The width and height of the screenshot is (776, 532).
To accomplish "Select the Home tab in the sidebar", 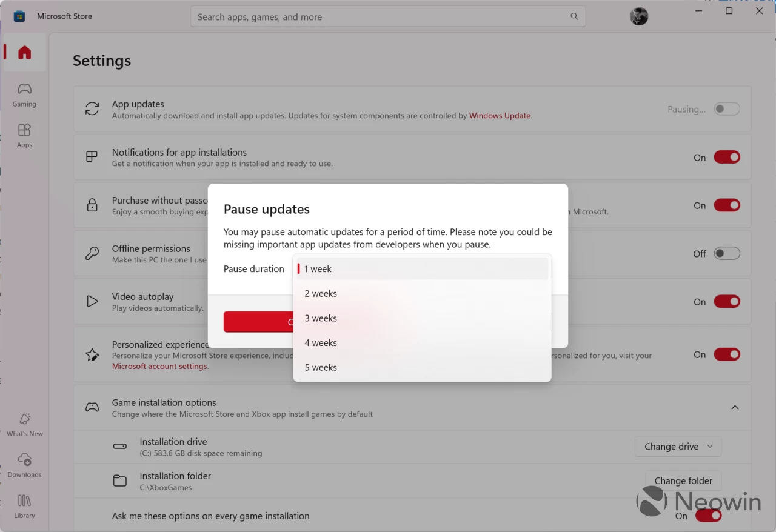I will (x=24, y=52).
